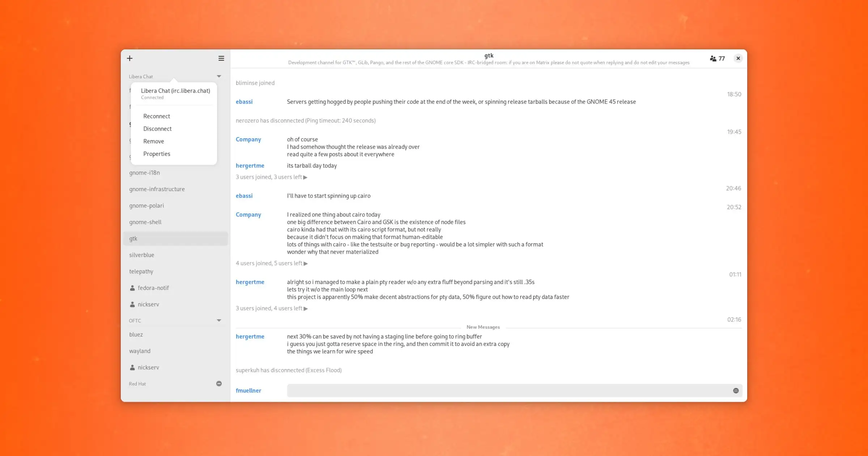Viewport: 868px width, 456px height.
Task: Select the gnome-i18n room
Action: point(175,173)
